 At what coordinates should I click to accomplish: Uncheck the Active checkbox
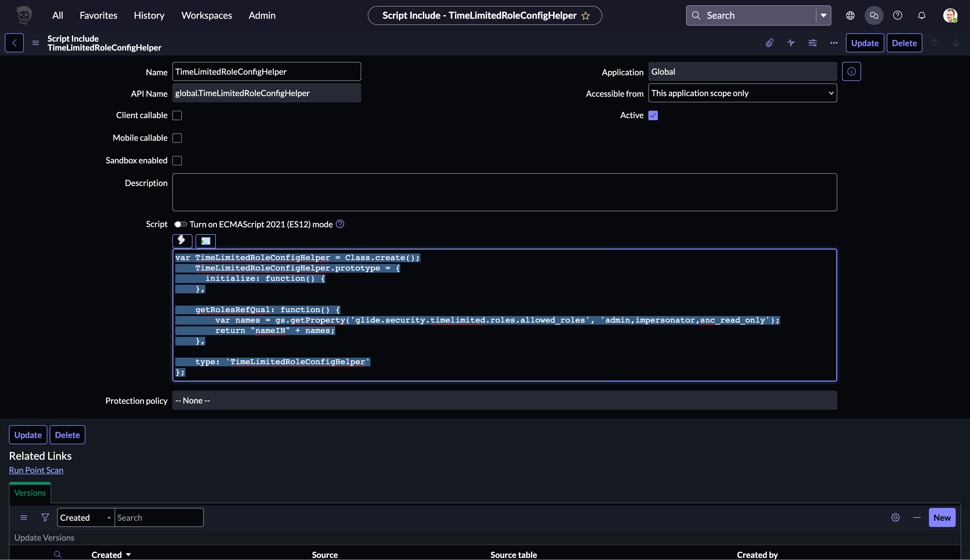[653, 115]
